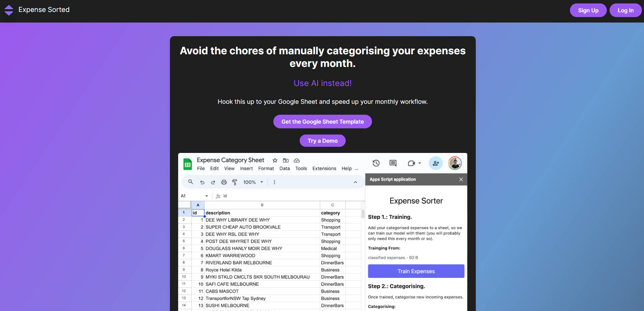Viewport: 644px width, 311px height.
Task: Open the 100% zoom dropdown
Action: (253, 182)
